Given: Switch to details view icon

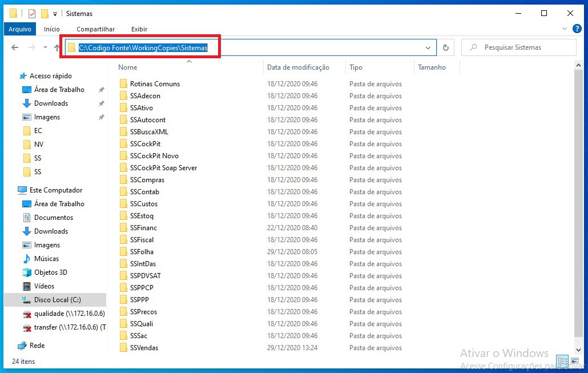Looking at the screenshot, I should point(562,362).
